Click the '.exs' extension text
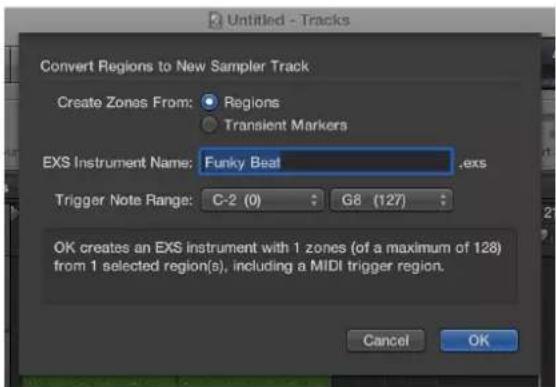 473,163
